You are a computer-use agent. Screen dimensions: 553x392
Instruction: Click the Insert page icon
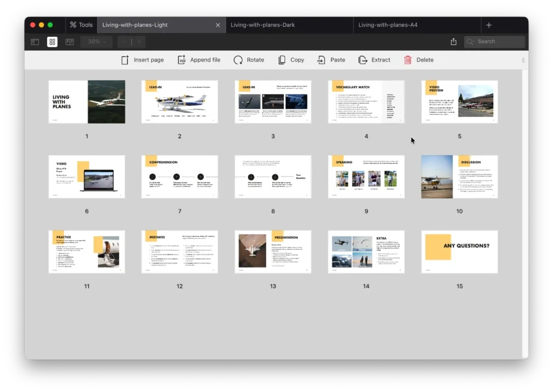point(125,60)
